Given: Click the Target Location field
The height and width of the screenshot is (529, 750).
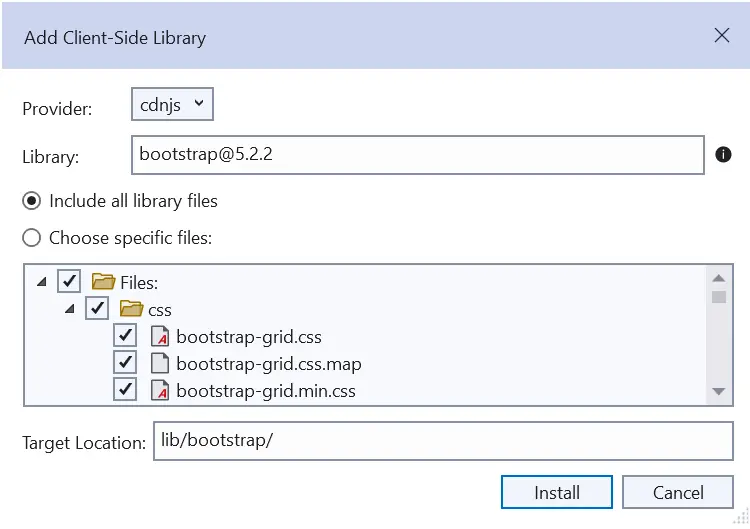Looking at the screenshot, I should (443, 441).
